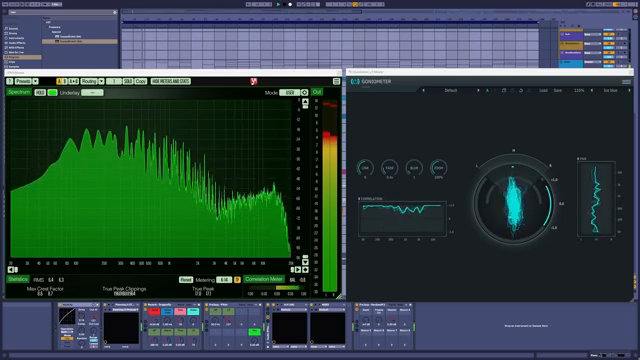Switch to next color theme arrow
This screenshot has width=640, height=360.
(629, 90)
